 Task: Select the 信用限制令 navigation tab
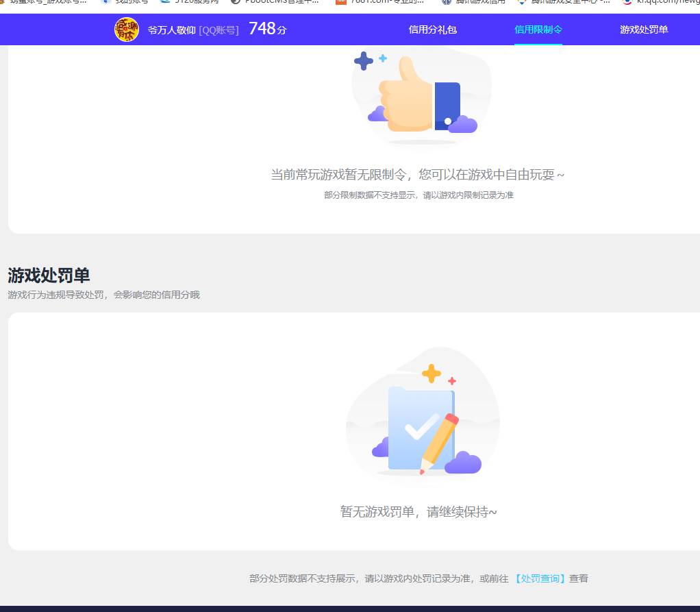coord(538,29)
